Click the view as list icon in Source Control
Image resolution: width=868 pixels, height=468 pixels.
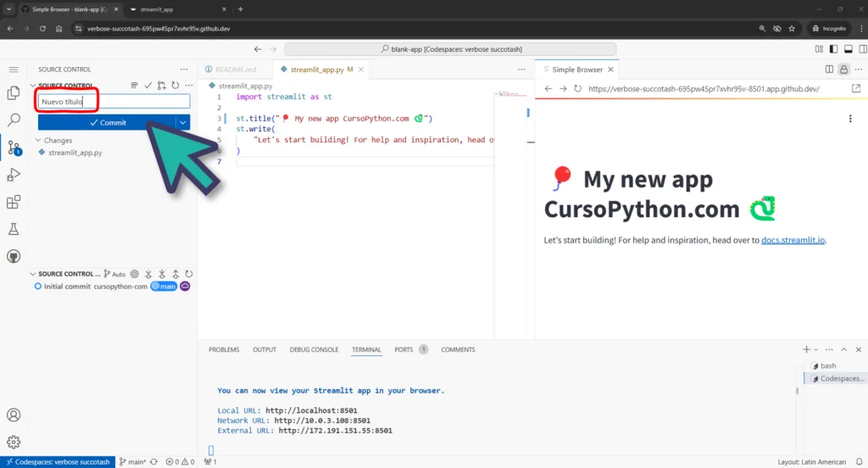[134, 86]
